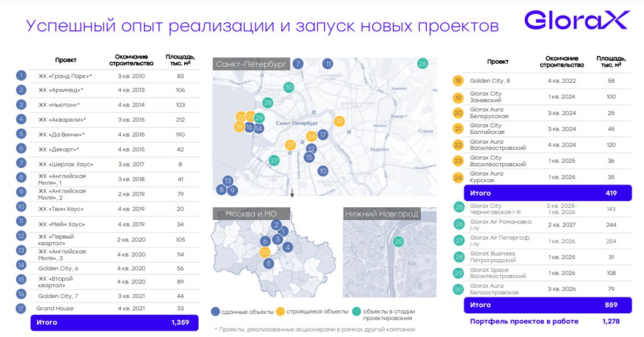644x337 pixels.
Task: Select yellow marker 18 on the map
Action: click(x=239, y=127)
